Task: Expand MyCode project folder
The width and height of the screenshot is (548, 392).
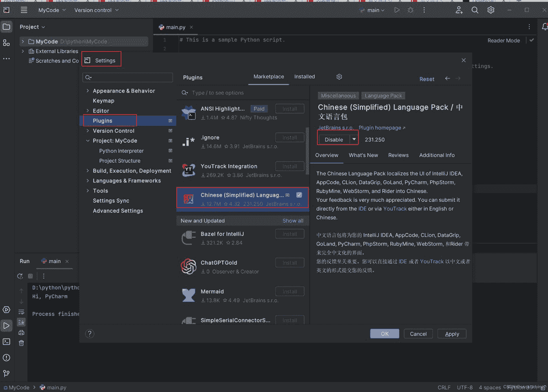Action: pos(23,42)
